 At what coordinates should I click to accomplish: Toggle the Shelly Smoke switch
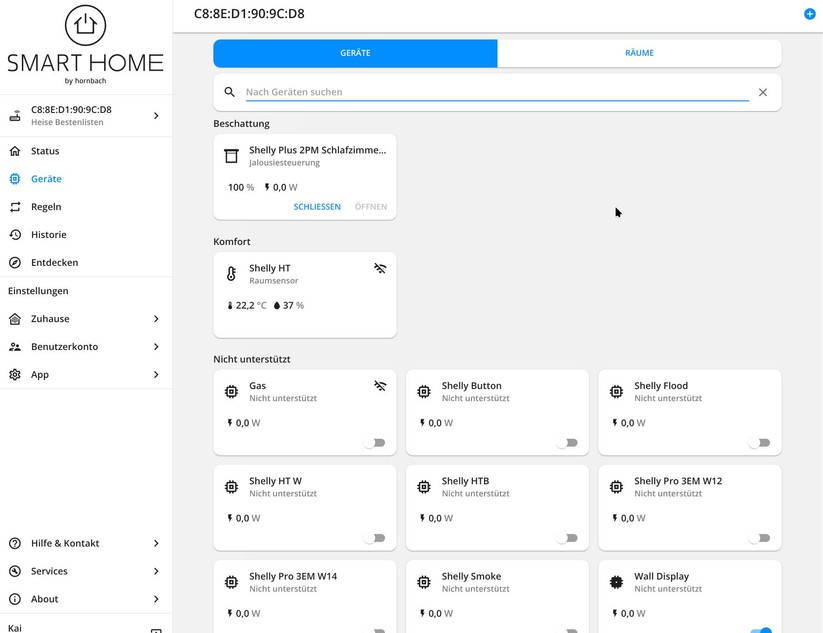pos(568,629)
